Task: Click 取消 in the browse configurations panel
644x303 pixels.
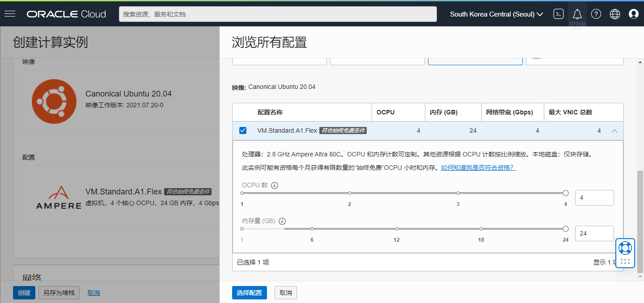Action: point(286,293)
